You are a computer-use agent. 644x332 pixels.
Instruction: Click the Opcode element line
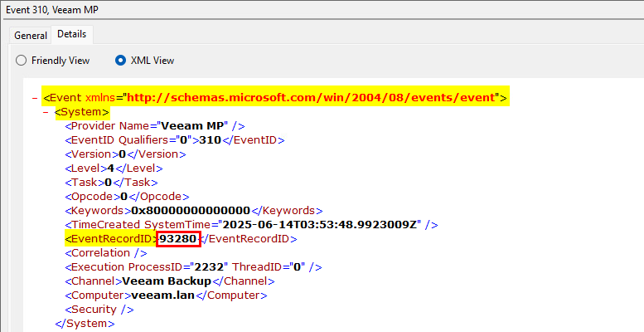pyautogui.click(x=127, y=197)
